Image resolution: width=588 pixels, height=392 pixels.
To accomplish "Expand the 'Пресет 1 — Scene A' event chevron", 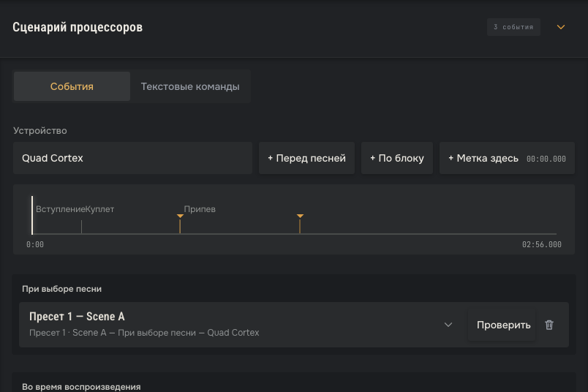I will pyautogui.click(x=448, y=325).
